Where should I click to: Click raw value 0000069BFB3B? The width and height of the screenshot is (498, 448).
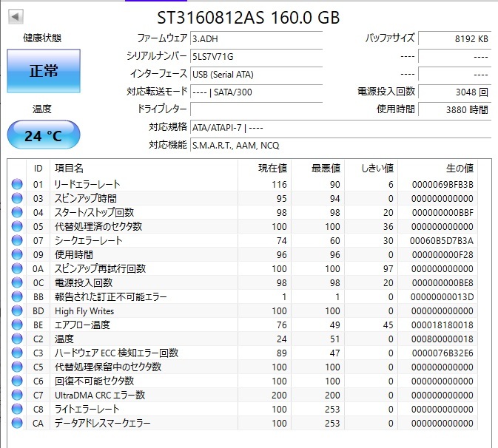coord(443,185)
